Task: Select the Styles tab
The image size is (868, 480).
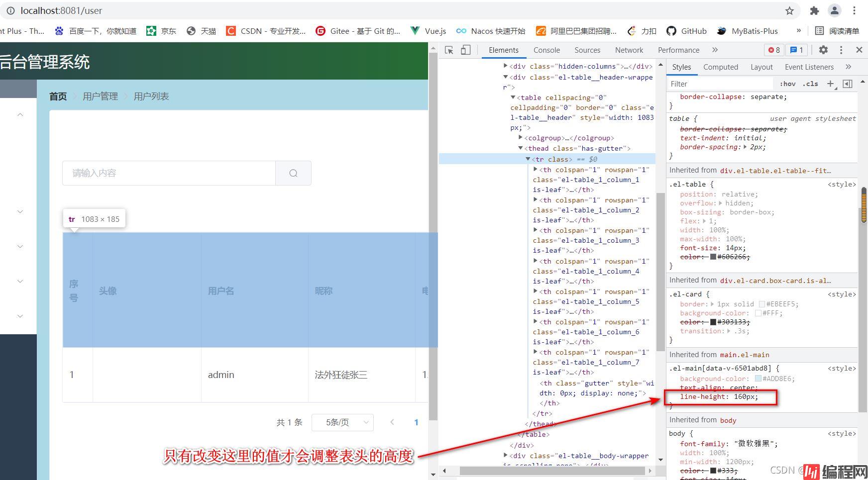Action: pos(681,67)
